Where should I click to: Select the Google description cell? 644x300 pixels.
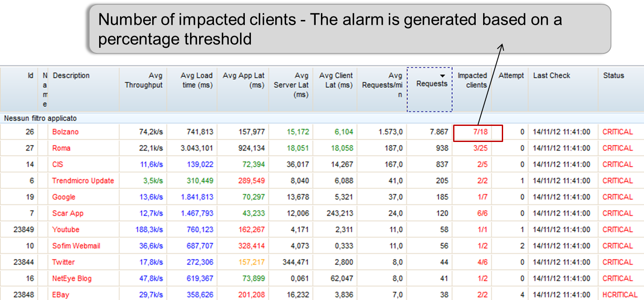tap(83, 197)
